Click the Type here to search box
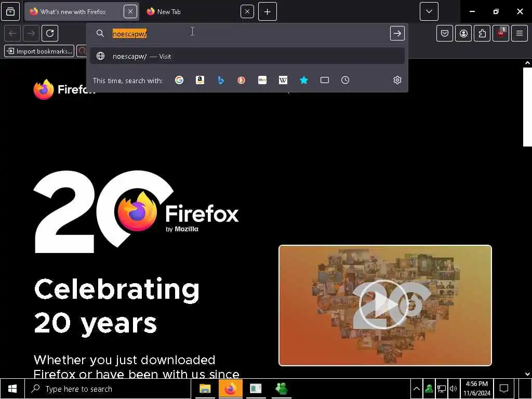 [x=108, y=389]
